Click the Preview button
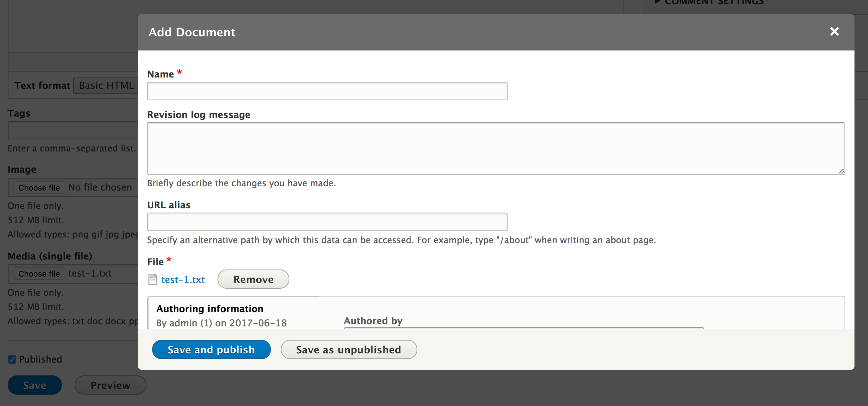Image resolution: width=868 pixels, height=406 pixels. pyautogui.click(x=111, y=385)
